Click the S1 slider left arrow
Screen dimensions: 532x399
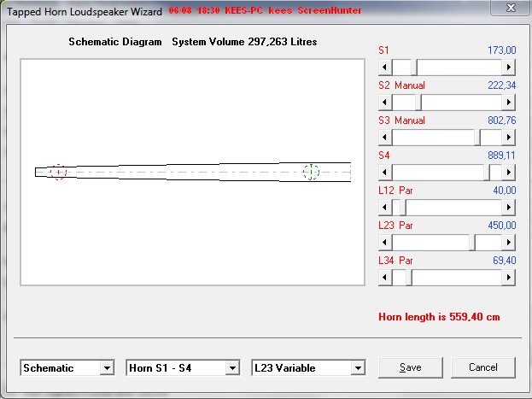tap(385, 67)
